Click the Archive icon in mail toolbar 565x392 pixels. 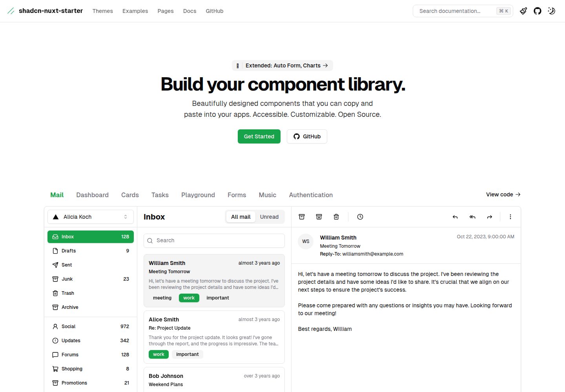(x=302, y=217)
